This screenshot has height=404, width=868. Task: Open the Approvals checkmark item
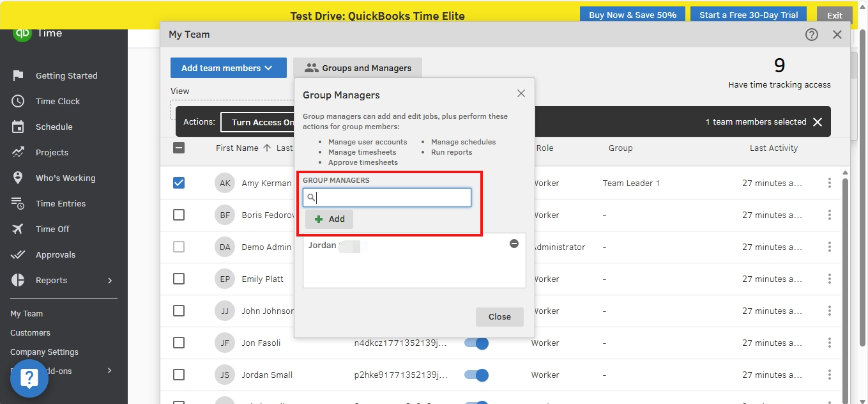pyautogui.click(x=55, y=254)
